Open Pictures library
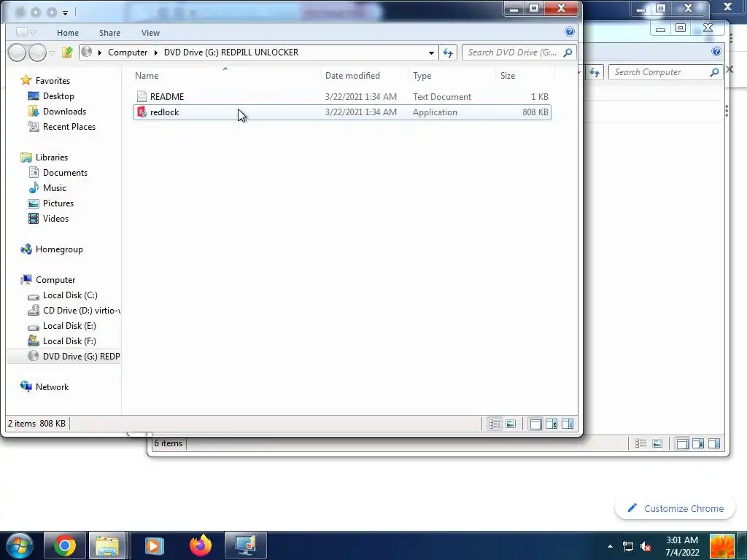This screenshot has width=747, height=560. click(58, 203)
